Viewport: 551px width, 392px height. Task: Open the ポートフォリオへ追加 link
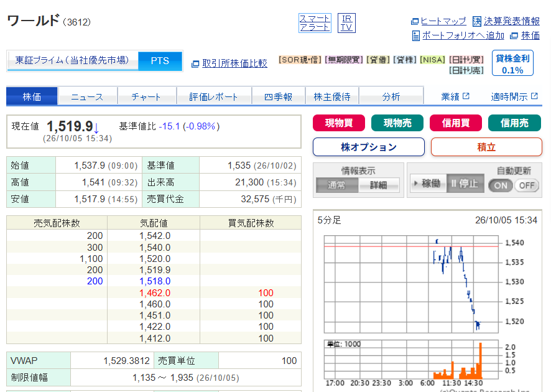click(x=463, y=35)
